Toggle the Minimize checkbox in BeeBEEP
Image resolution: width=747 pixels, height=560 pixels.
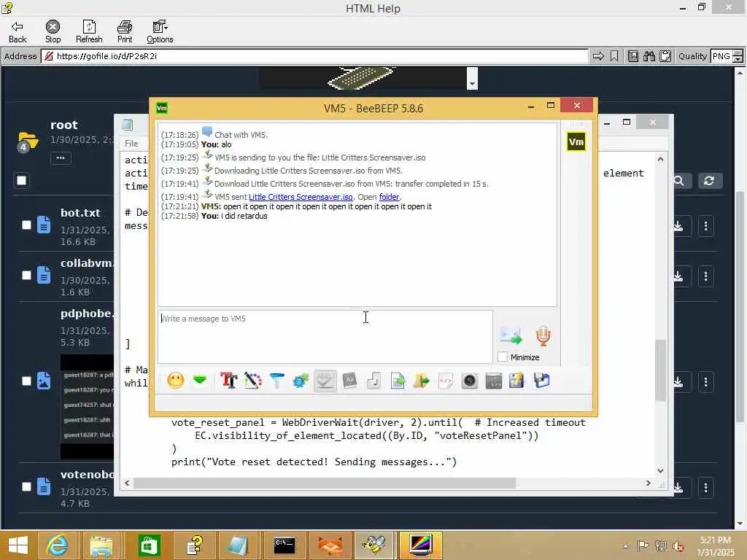point(503,357)
